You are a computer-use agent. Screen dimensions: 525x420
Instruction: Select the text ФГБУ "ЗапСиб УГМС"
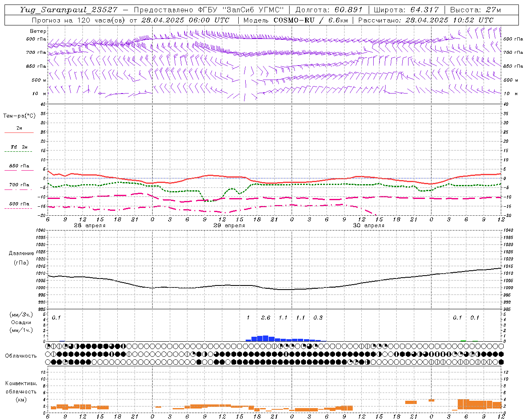242,10
